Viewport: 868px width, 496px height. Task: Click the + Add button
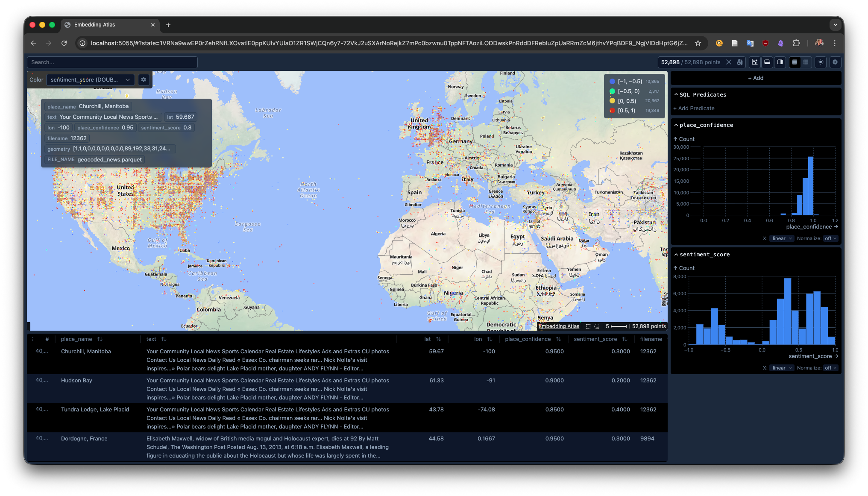pos(756,78)
